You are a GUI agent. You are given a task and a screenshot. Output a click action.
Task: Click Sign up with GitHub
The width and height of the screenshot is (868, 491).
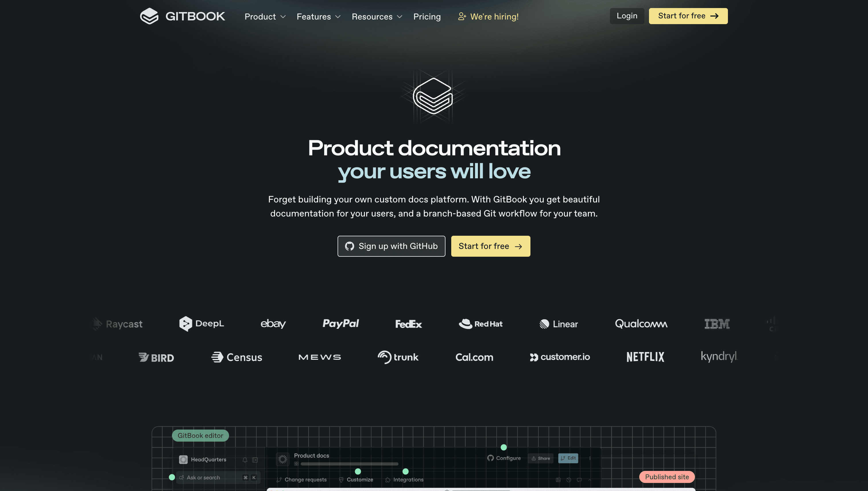click(391, 246)
